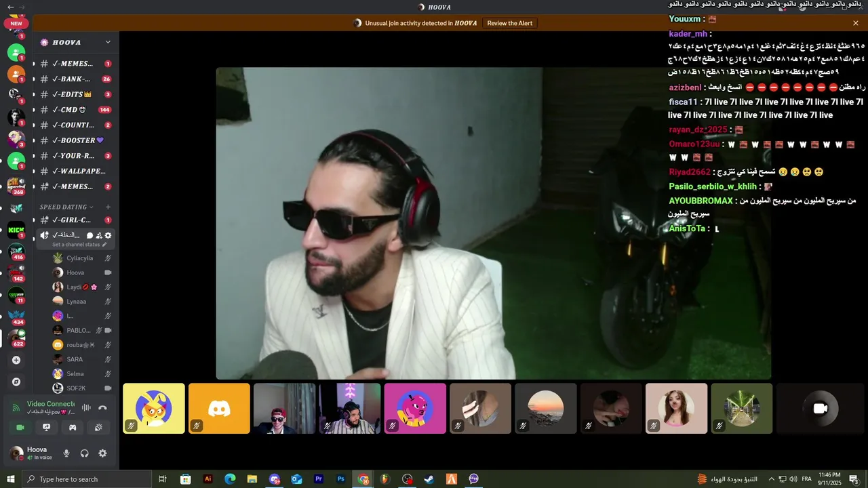Screen dimensions: 868x488
Task: Open the Start menu
Action: (x=10, y=479)
